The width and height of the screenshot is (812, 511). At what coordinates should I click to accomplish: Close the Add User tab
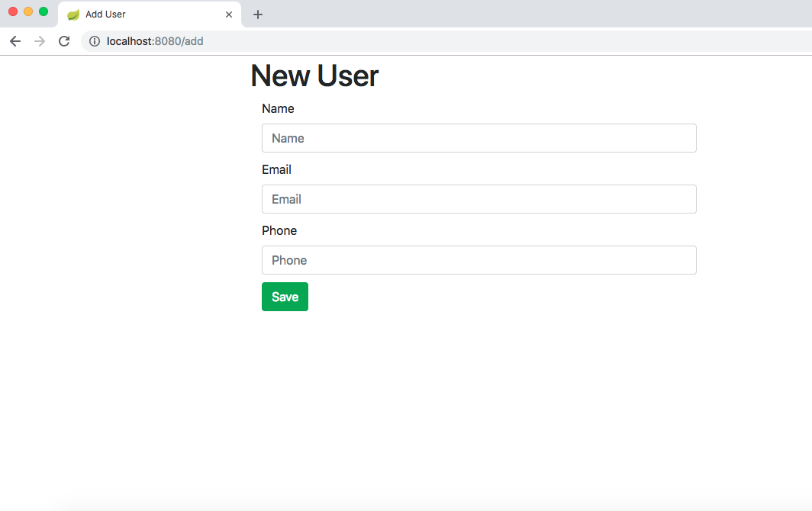click(228, 14)
